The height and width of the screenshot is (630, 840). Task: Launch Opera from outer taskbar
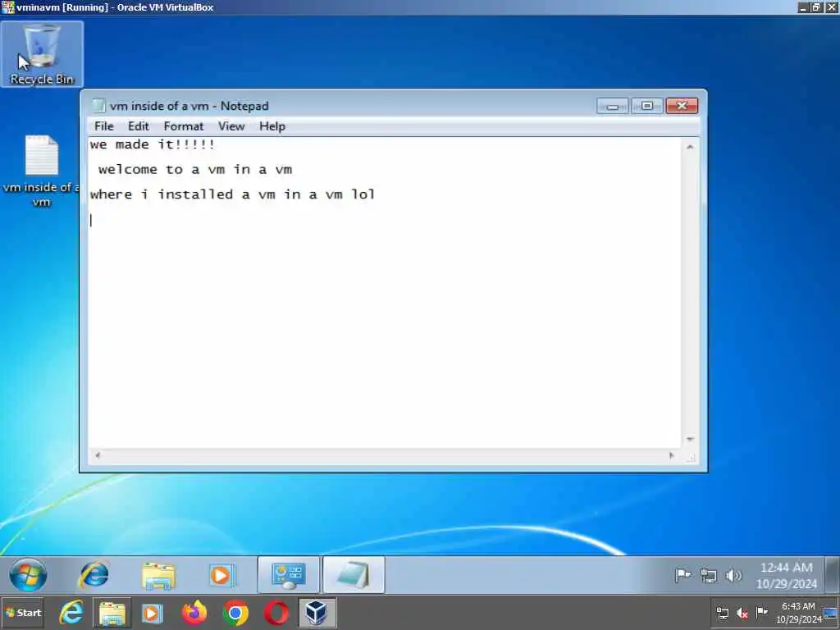tap(276, 614)
